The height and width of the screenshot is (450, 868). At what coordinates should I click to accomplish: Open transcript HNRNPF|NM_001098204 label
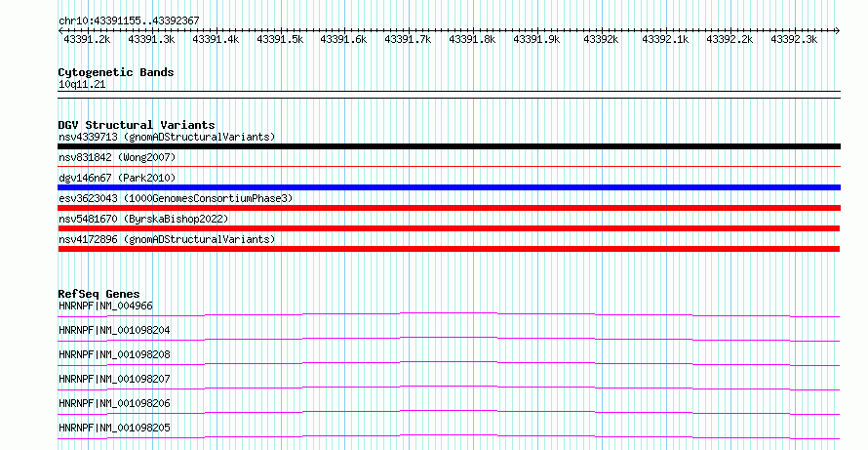pos(114,330)
